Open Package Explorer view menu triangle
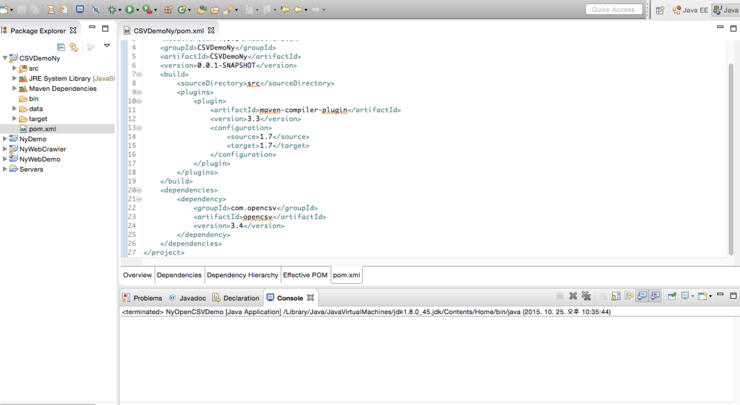This screenshot has width=740, height=405. pos(107,46)
